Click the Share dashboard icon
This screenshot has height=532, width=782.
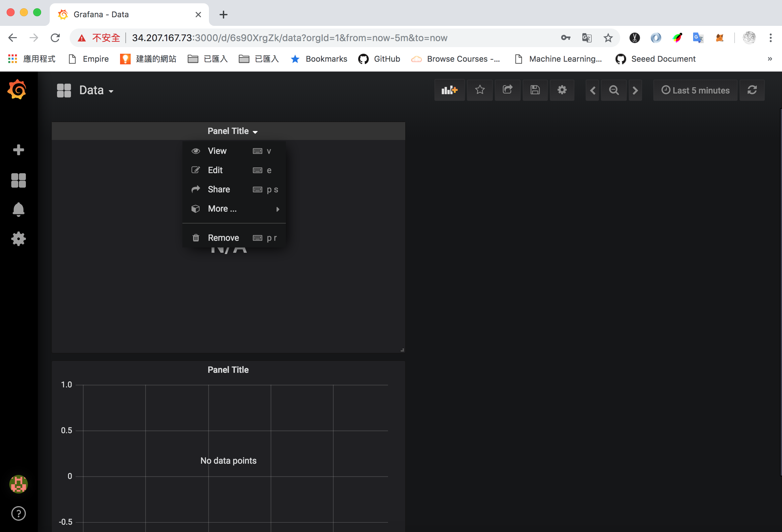(507, 90)
